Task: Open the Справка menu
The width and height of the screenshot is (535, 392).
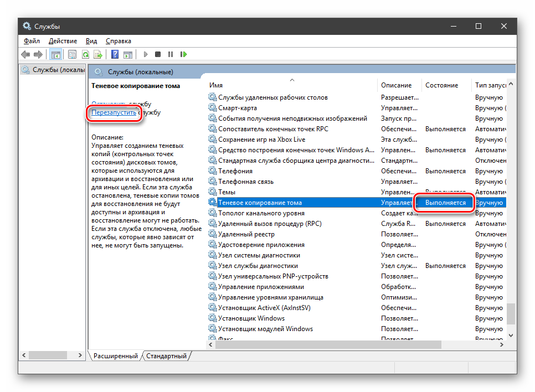Action: point(119,41)
